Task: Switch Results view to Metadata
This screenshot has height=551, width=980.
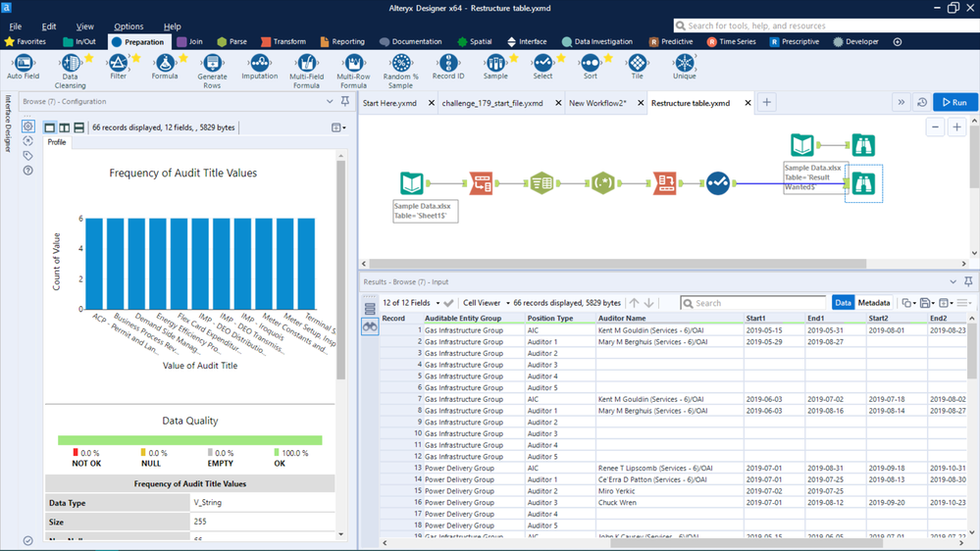Action: 874,303
